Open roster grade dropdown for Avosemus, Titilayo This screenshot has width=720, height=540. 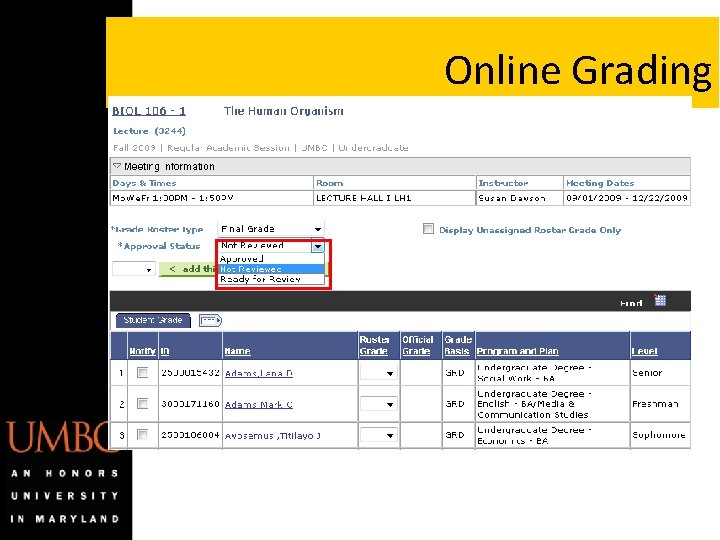tap(378, 435)
